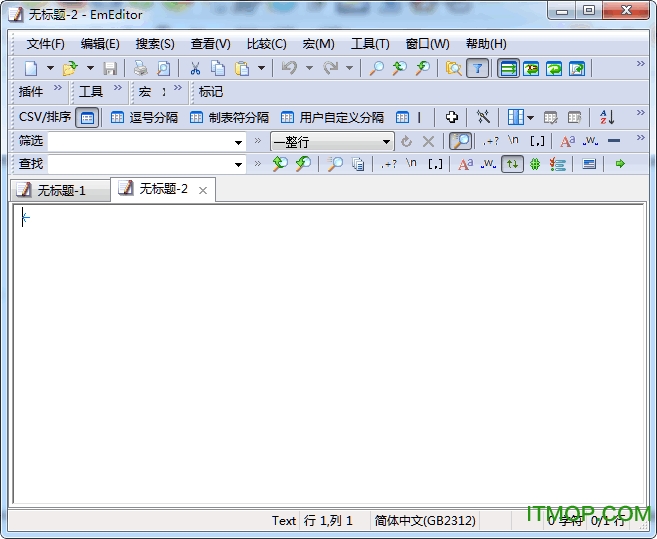Open the 搜索(S) menu

(x=155, y=44)
